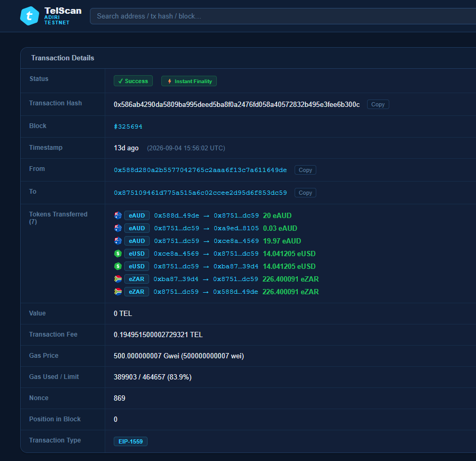Click the lightning bolt icon in Instant Finality
This screenshot has width=476, height=461.
(169, 81)
